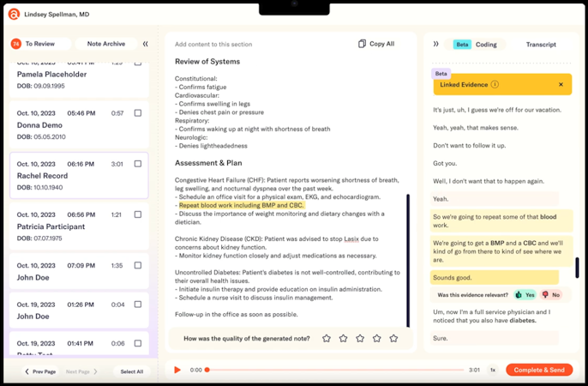
Task: Rate the note with the fifth star
Action: (x=393, y=338)
